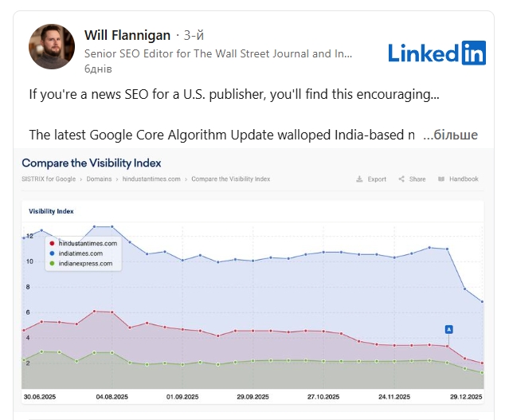Click the Export button label

(x=377, y=179)
